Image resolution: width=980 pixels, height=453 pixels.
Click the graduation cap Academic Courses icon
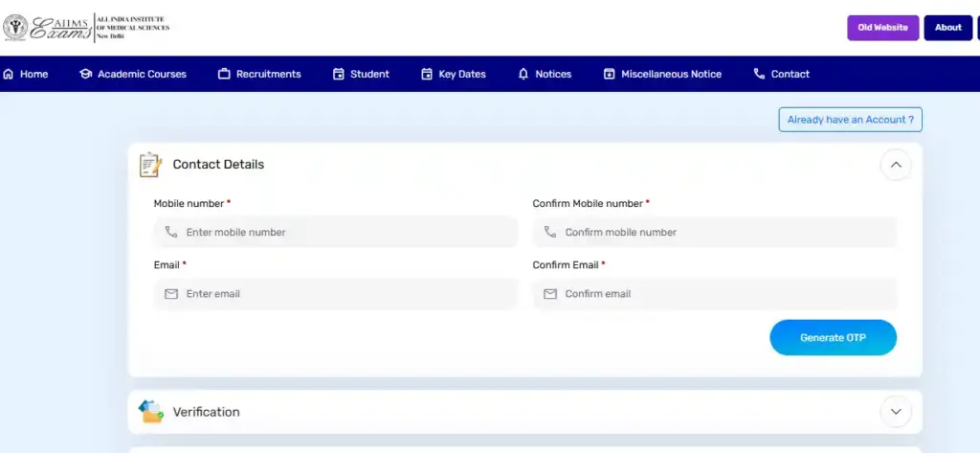(x=85, y=74)
